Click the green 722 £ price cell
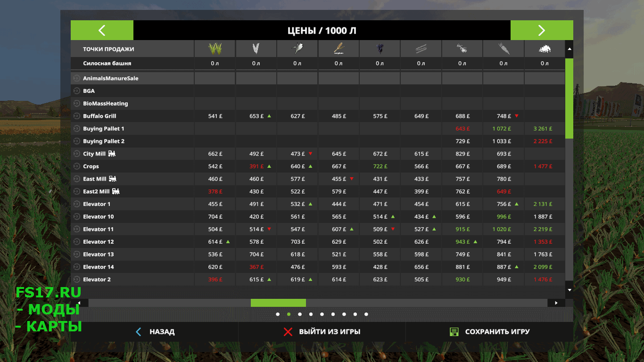 pos(380,166)
